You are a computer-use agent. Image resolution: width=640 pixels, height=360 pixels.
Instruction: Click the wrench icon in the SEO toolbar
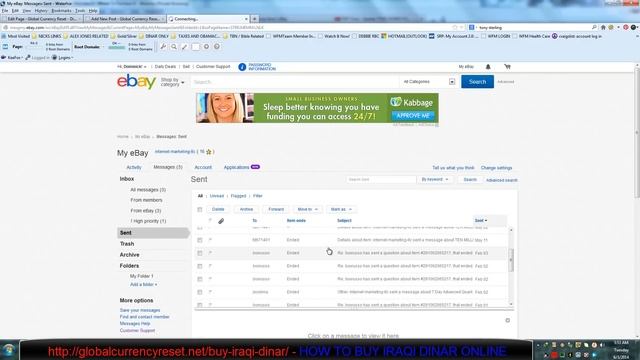pyautogui.click(x=163, y=47)
